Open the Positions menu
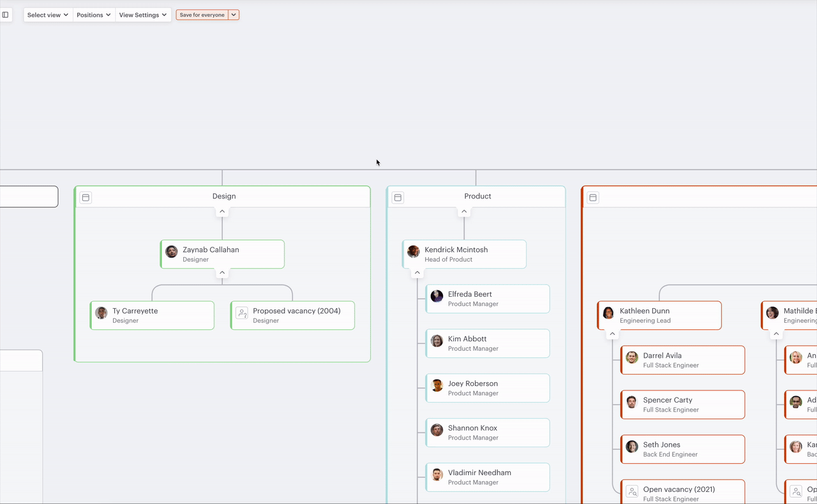 tap(93, 15)
